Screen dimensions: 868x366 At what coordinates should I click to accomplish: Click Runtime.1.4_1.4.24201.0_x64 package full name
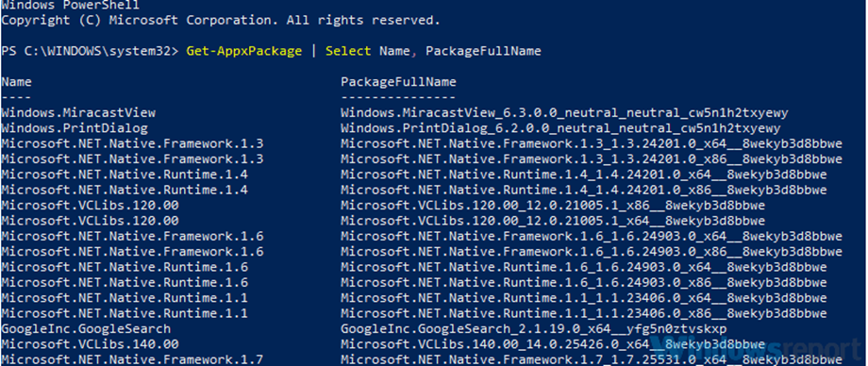point(584,175)
